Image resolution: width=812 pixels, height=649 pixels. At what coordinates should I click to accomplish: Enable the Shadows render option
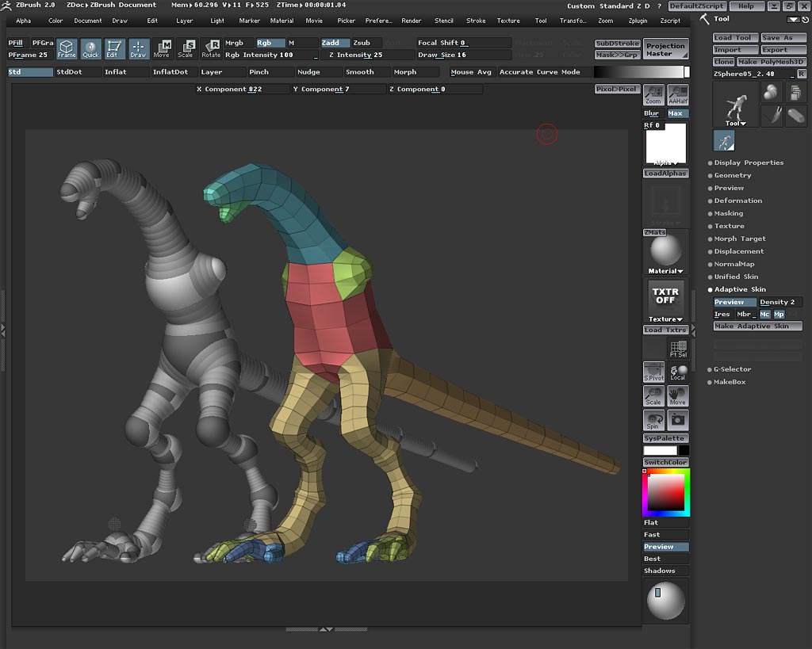click(x=665, y=571)
